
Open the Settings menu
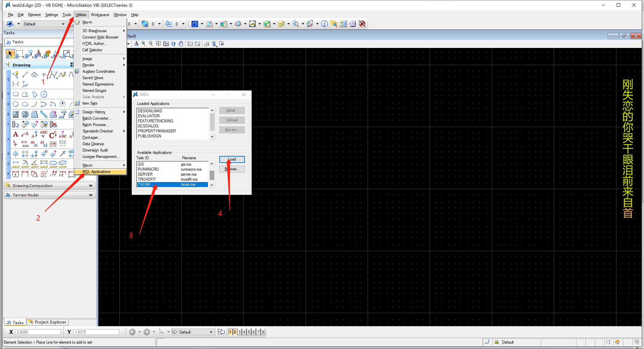click(x=51, y=15)
